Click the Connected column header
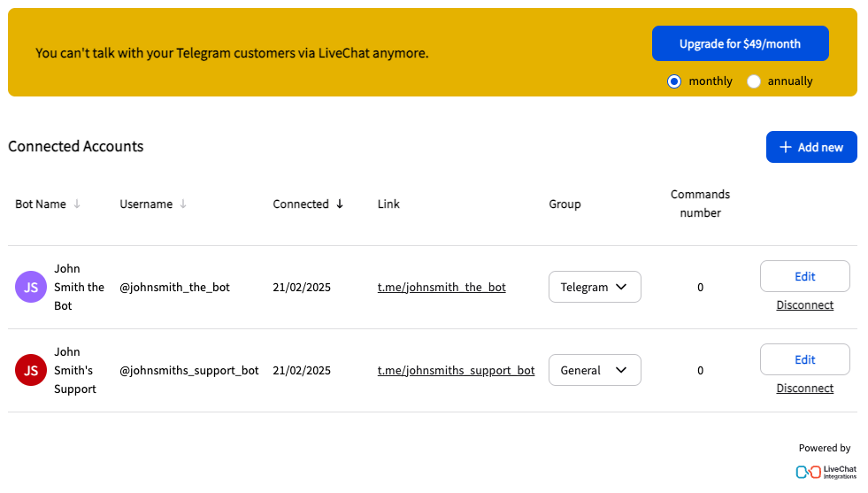The width and height of the screenshot is (868, 493). point(301,204)
